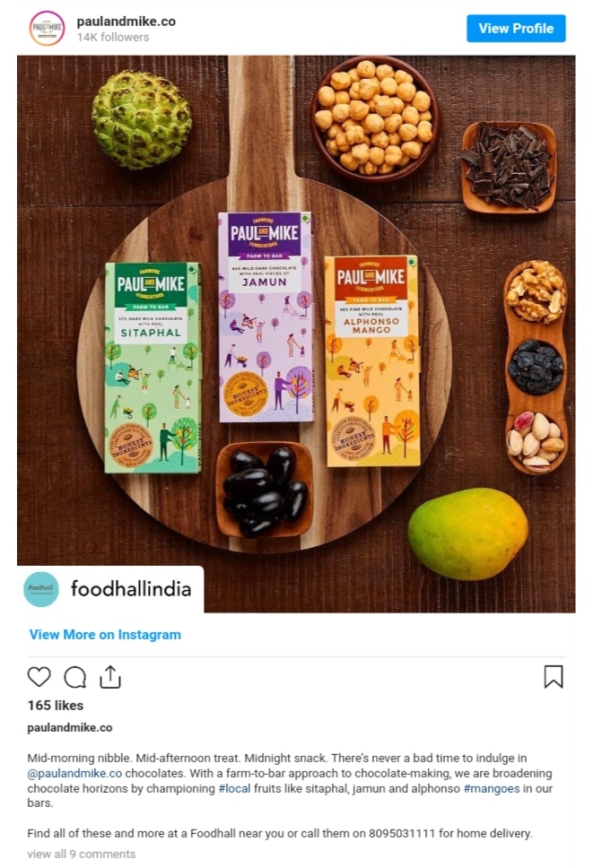Click the Sitaphal chocolate bar in photo
Image resolution: width=593 pixels, height=868 pixels.
click(153, 369)
